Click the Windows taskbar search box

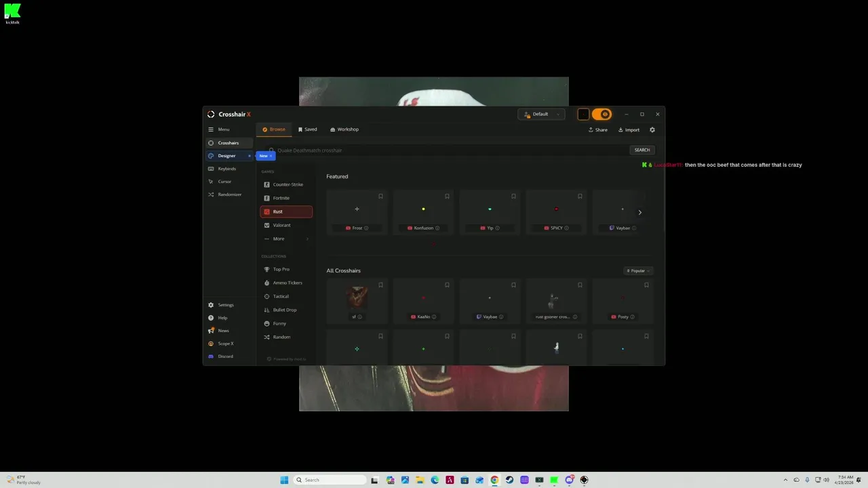[330, 480]
